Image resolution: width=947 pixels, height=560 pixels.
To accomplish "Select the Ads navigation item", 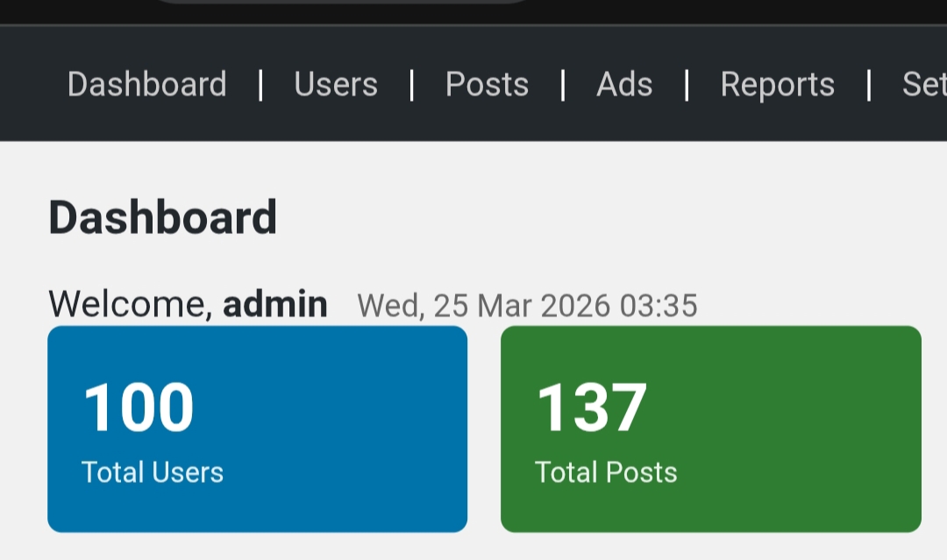I will click(x=624, y=85).
